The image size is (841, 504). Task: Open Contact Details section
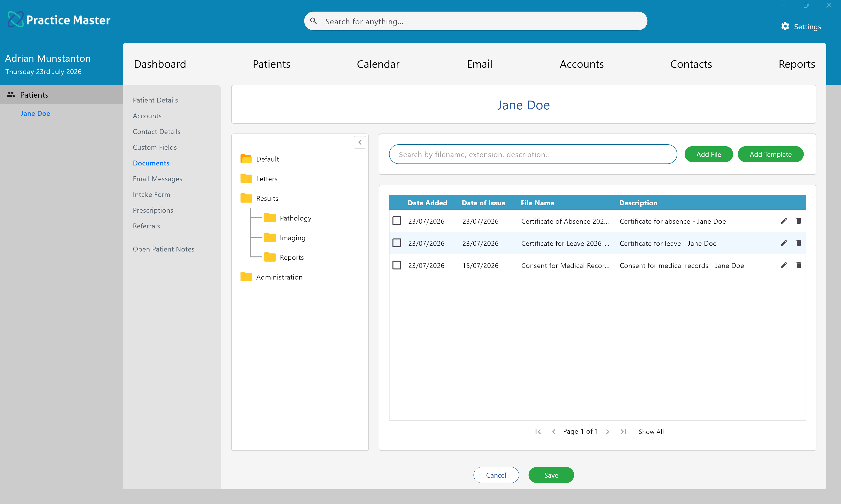[x=157, y=132]
